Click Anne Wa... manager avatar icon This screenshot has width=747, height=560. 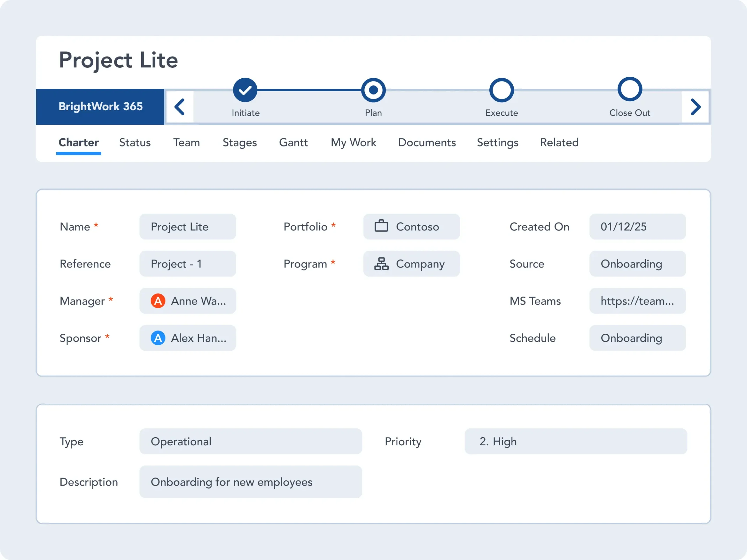tap(158, 301)
